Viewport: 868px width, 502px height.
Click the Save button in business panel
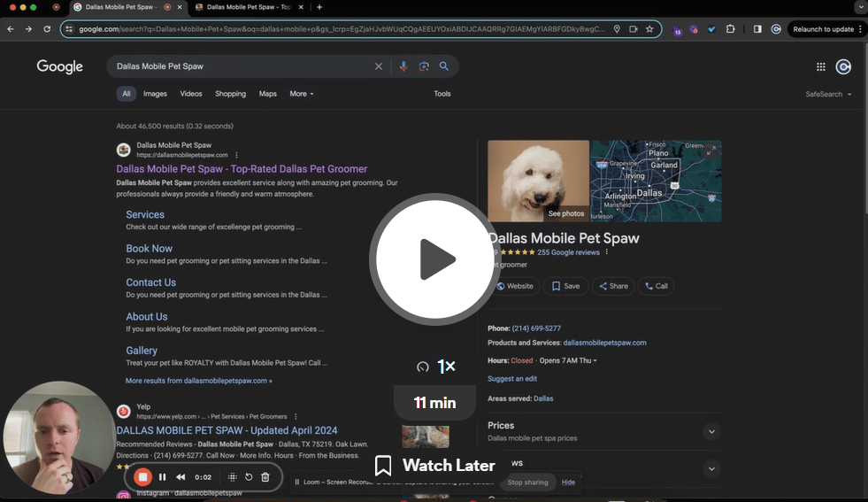565,286
